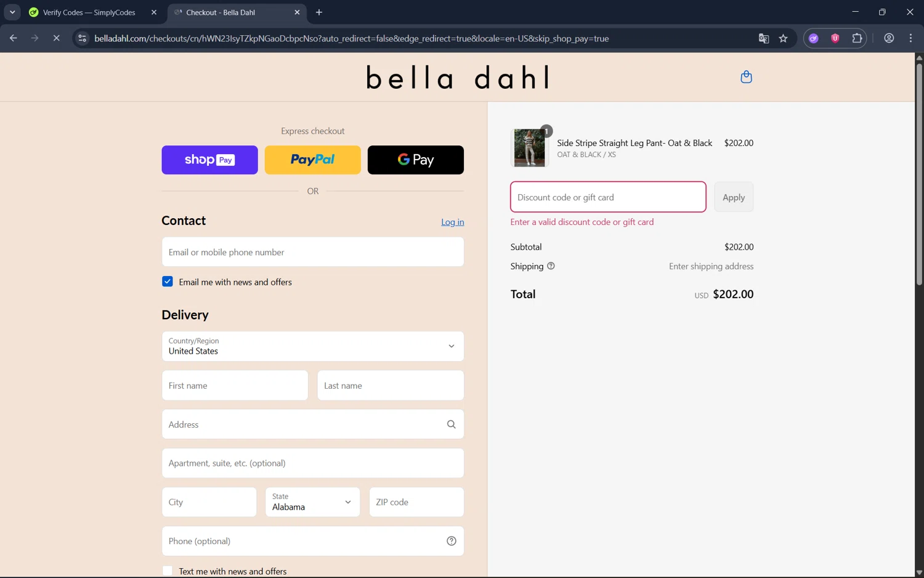
Task: Click the Address input field
Action: [x=313, y=425]
